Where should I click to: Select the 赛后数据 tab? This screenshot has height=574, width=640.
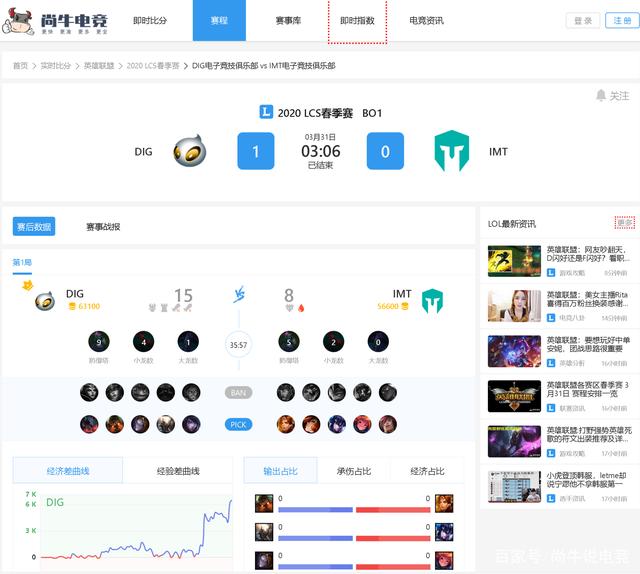coord(34,227)
